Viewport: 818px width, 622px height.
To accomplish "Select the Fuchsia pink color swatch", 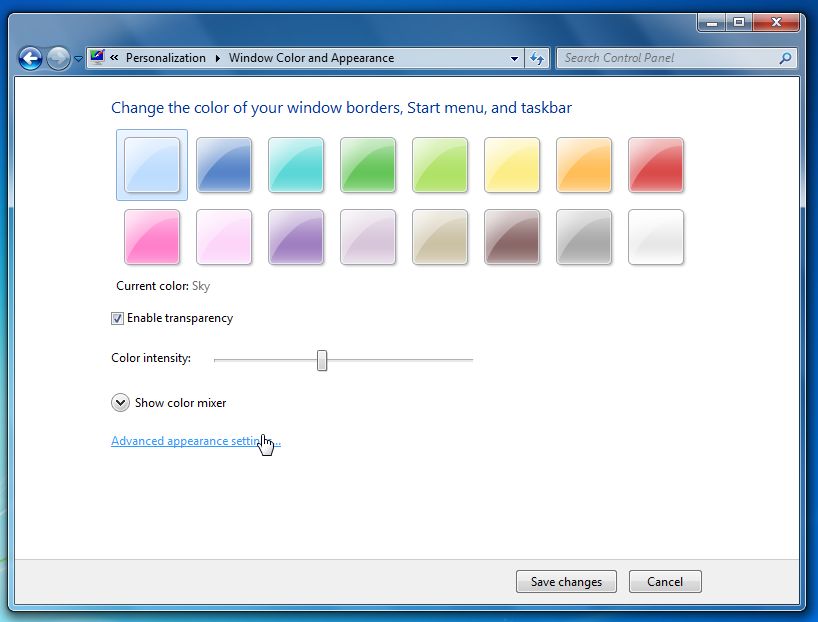I will (x=151, y=237).
